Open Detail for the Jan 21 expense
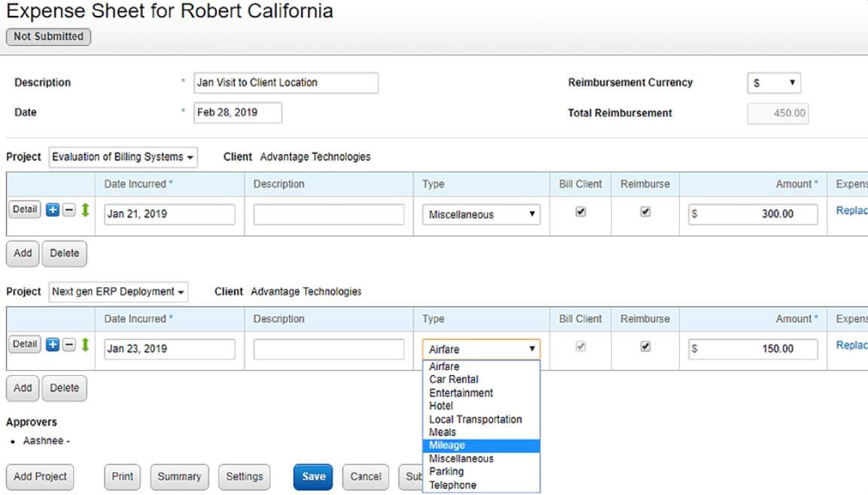868x495 pixels. pyautogui.click(x=25, y=209)
